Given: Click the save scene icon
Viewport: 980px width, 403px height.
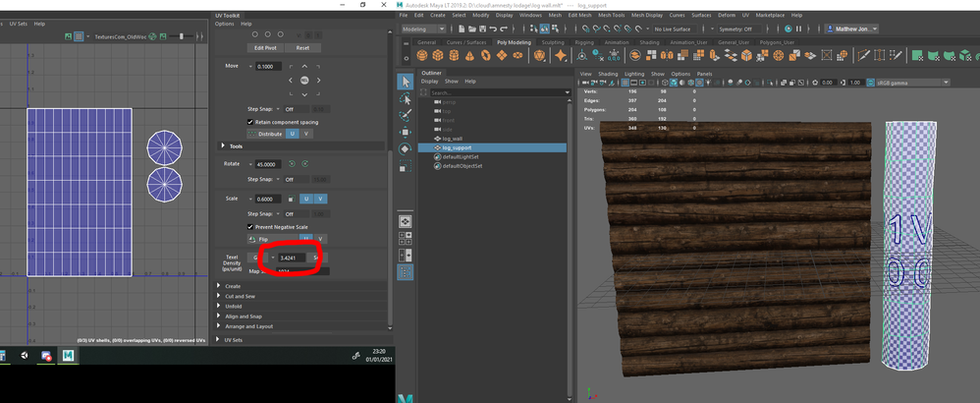Looking at the screenshot, I should [483, 29].
